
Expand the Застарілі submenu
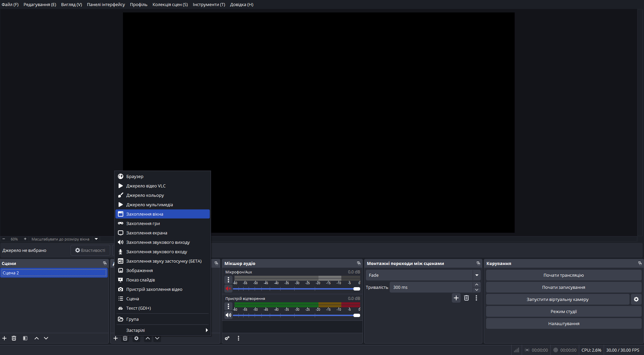tap(206, 330)
